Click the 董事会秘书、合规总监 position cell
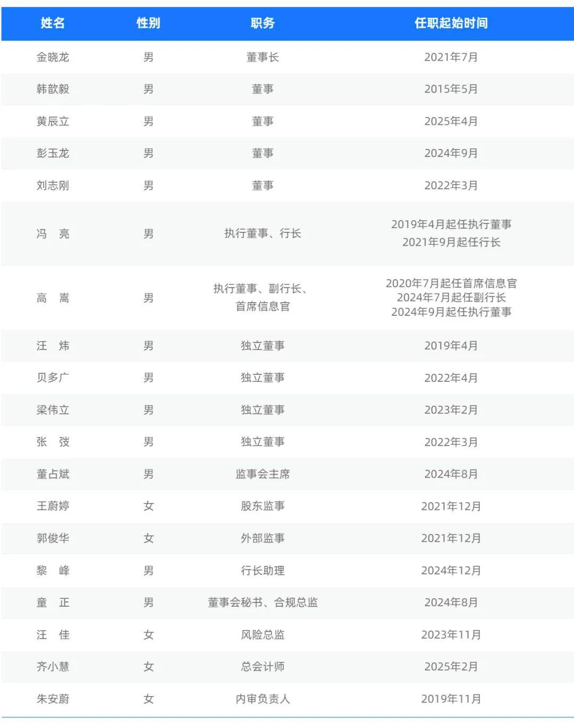574x728 pixels. click(263, 603)
